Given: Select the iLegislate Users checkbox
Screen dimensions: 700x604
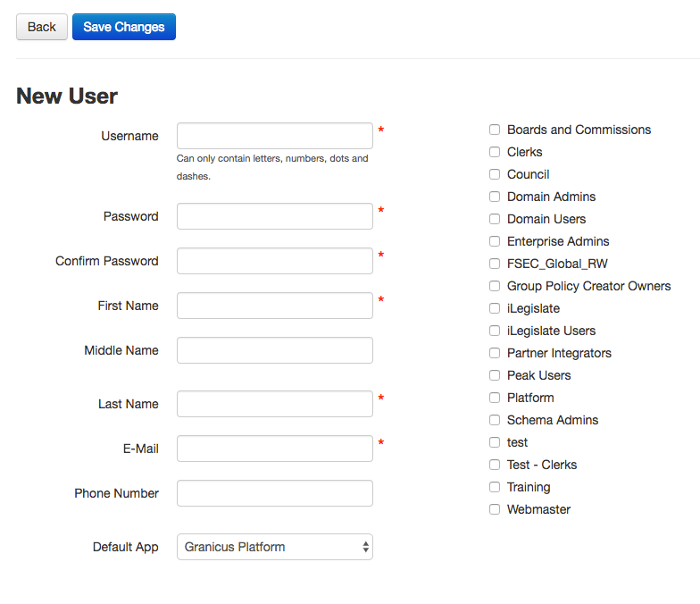Looking at the screenshot, I should [x=495, y=331].
